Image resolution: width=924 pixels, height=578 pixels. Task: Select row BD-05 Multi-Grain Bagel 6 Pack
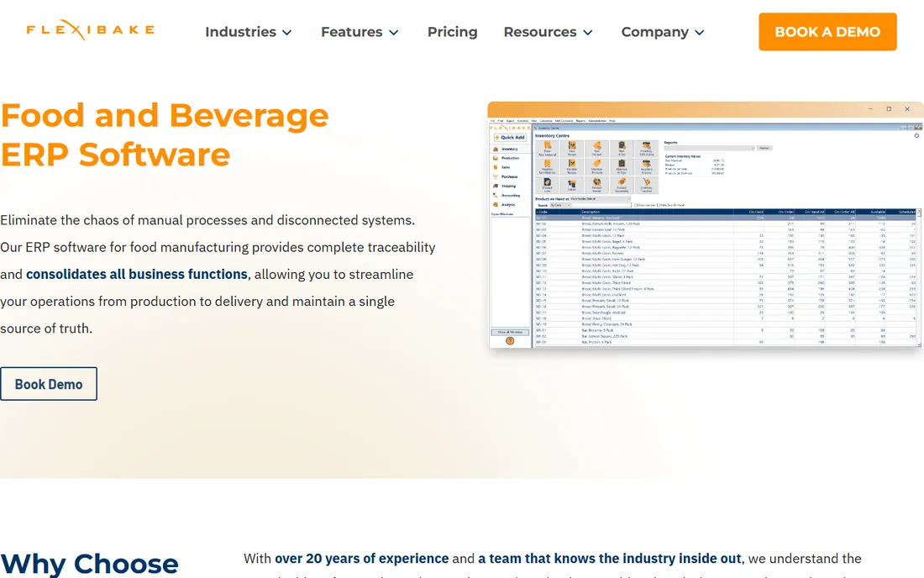[725, 242]
